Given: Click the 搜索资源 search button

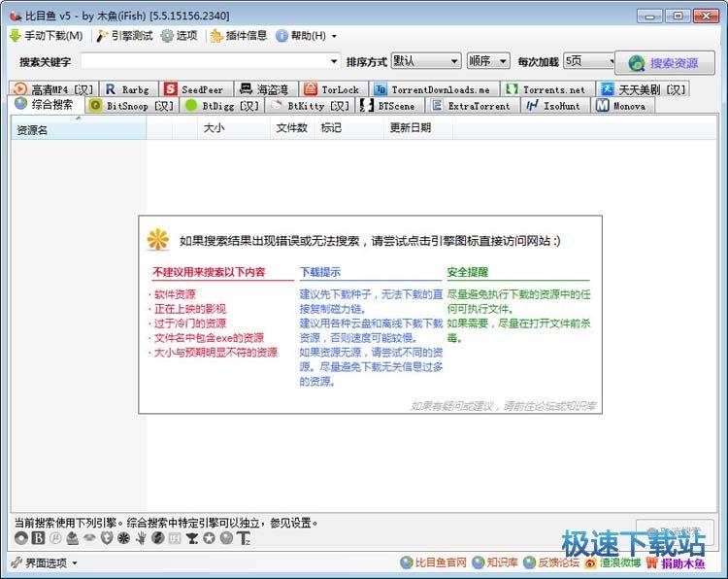Looking at the screenshot, I should (664, 63).
